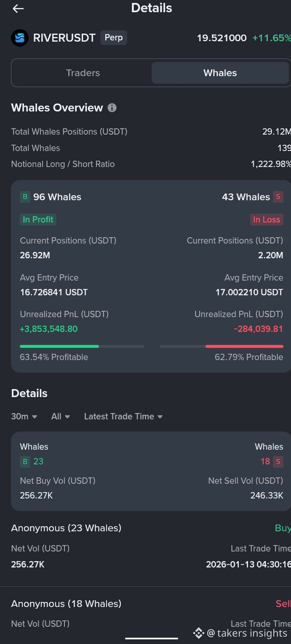Tap green B badge beside 96 Whales

coord(25,197)
